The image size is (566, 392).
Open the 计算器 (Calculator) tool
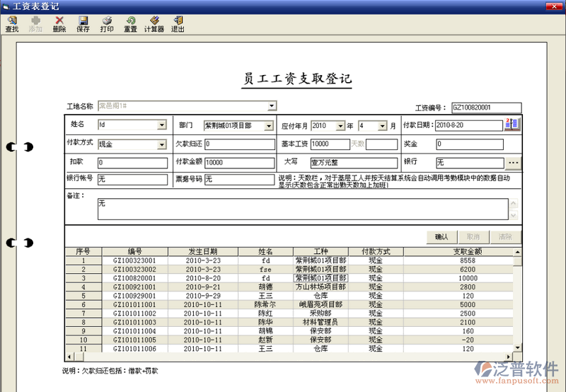[x=154, y=25]
